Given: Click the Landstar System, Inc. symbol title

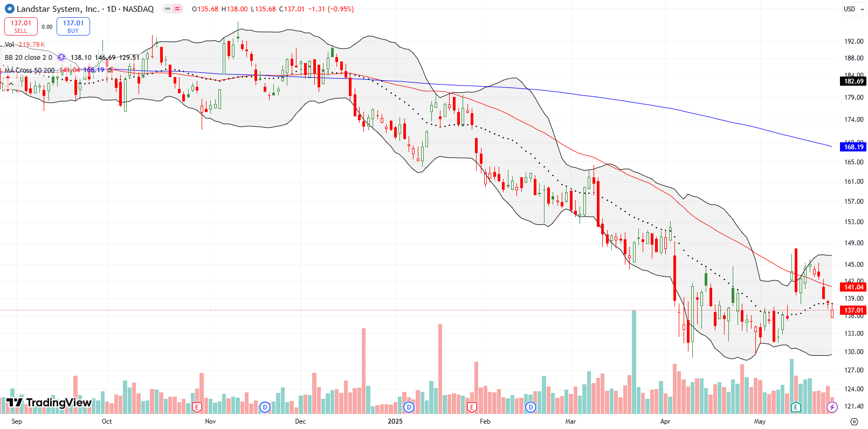Looking at the screenshot, I should click(58, 9).
